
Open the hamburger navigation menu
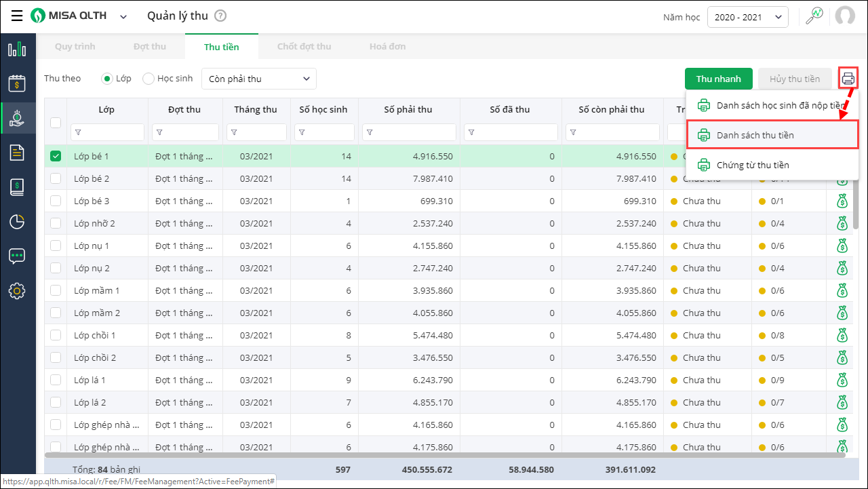click(x=17, y=16)
